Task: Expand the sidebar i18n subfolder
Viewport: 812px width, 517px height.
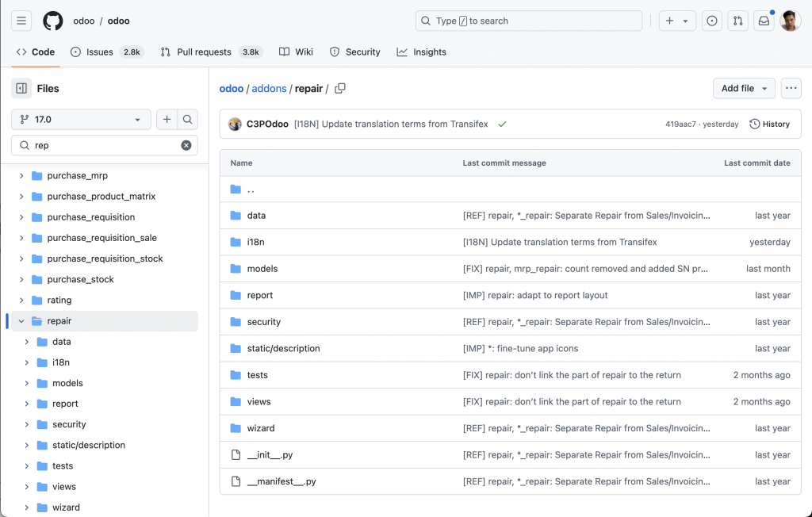Action: pyautogui.click(x=26, y=362)
